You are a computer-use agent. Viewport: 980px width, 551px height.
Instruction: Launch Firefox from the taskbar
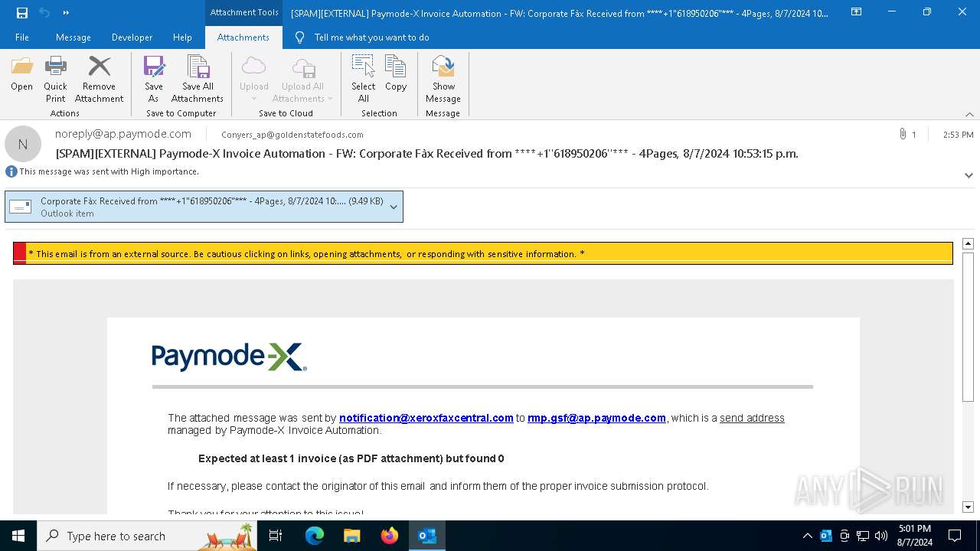(390, 536)
